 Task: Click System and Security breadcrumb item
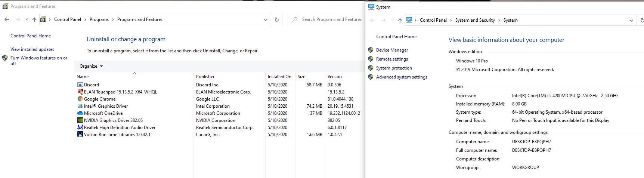click(475, 20)
